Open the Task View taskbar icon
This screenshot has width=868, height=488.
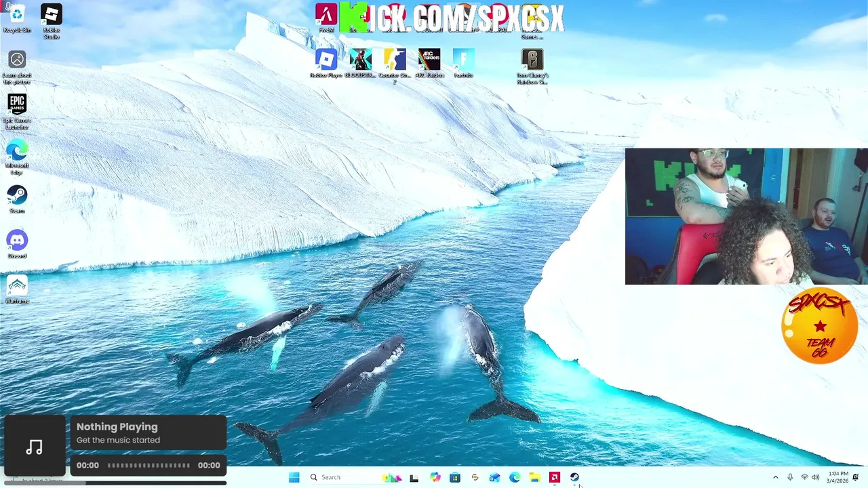click(414, 477)
